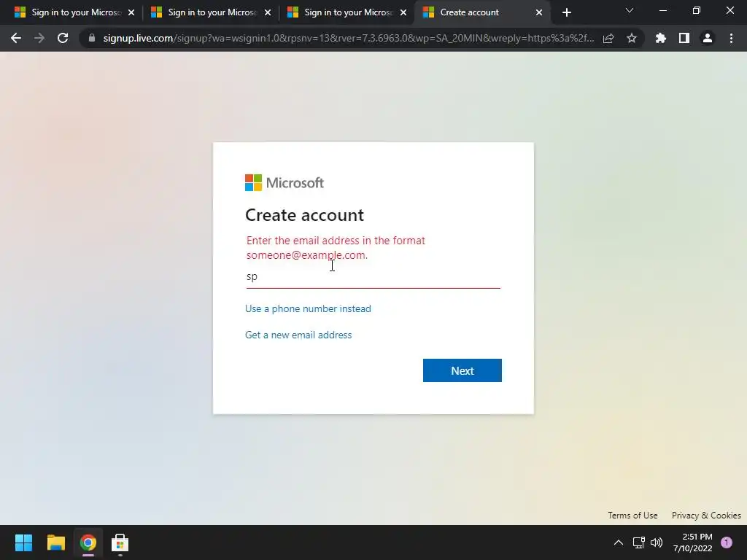This screenshot has height=560, width=747.
Task: Restore down the Chrome window
Action: pos(697,10)
